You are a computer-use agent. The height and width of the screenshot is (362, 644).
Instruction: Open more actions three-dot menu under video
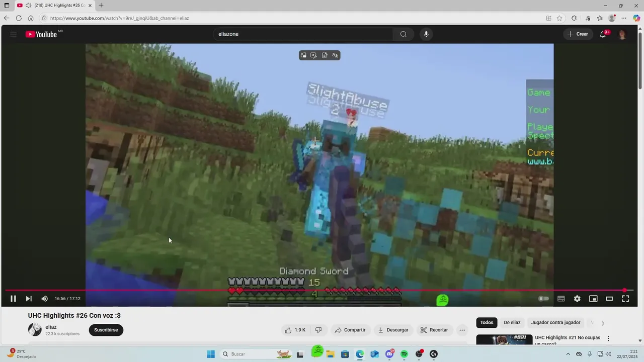(x=462, y=330)
